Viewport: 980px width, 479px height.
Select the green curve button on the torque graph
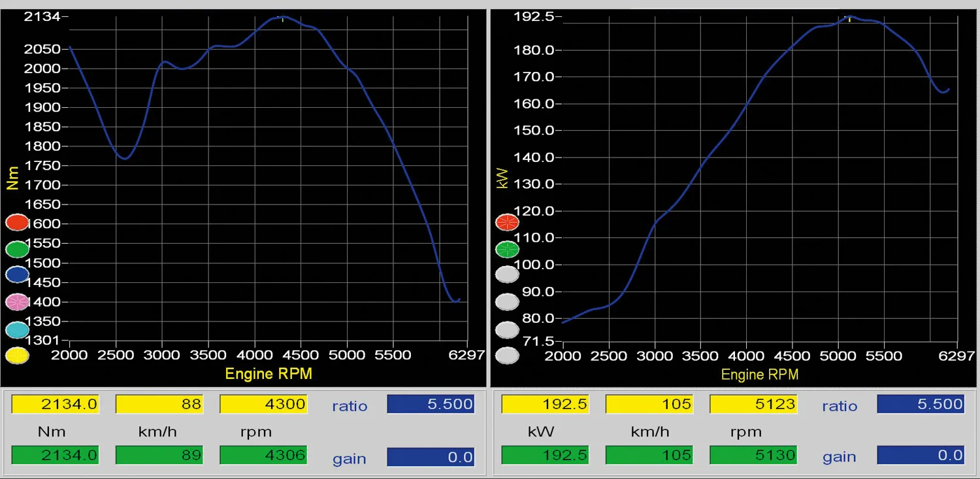16,248
